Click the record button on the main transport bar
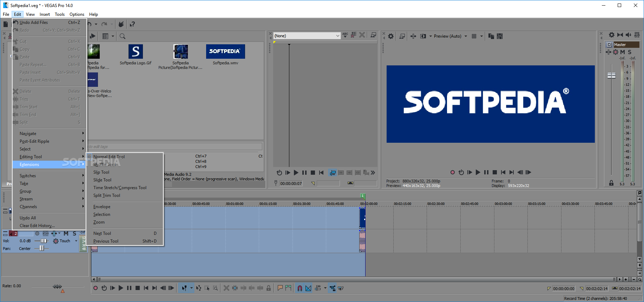 tap(96, 288)
